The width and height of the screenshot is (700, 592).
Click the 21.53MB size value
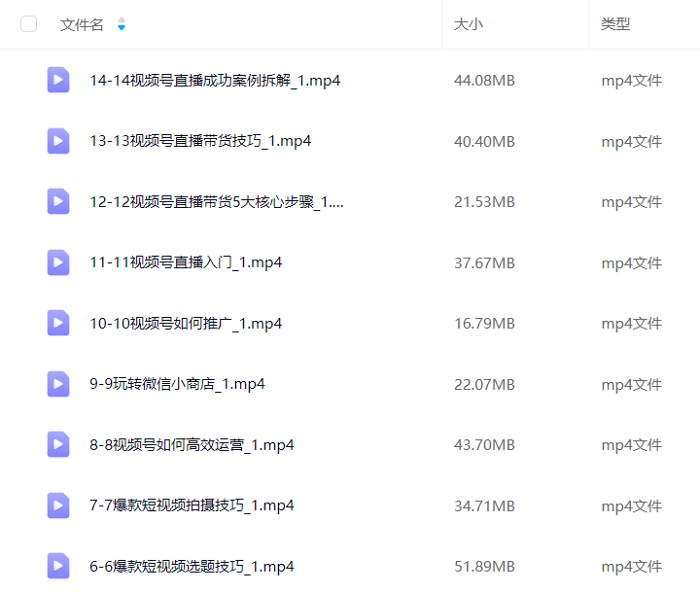484,202
